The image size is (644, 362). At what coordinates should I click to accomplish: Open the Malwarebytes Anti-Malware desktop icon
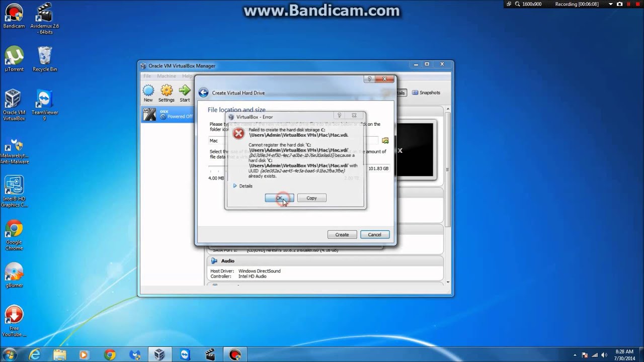click(x=14, y=151)
